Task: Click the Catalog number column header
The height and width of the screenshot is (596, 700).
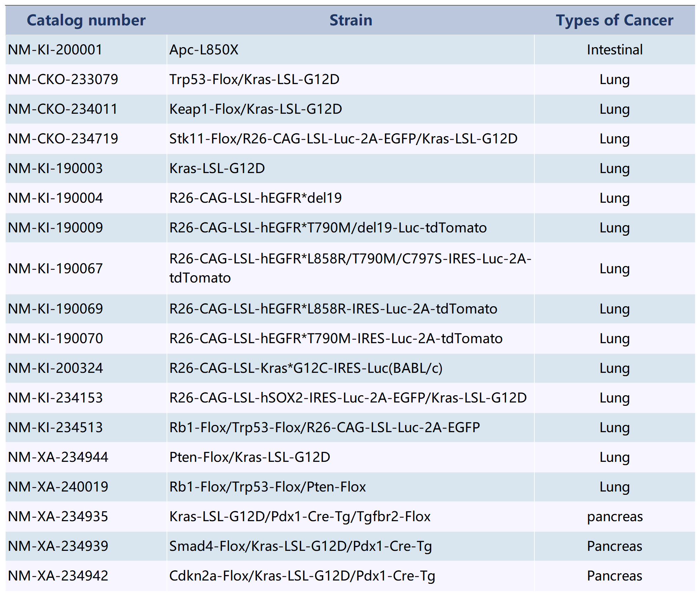Action: pos(86,20)
